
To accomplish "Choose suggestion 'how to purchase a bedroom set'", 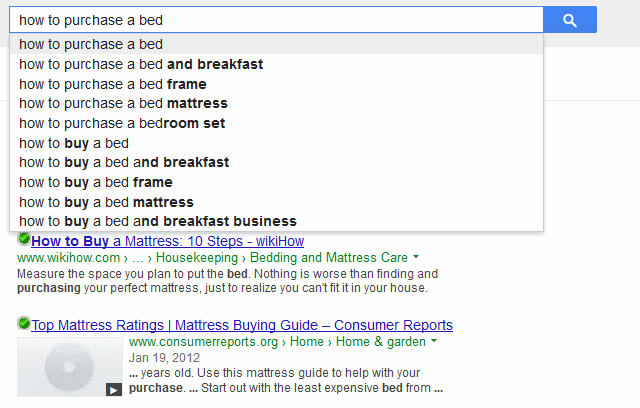I will (276, 123).
